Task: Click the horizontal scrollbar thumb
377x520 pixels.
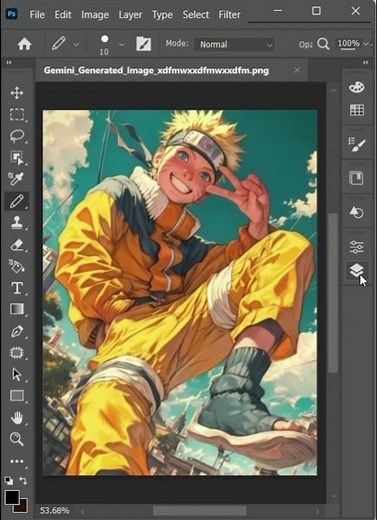Action: tap(200, 510)
